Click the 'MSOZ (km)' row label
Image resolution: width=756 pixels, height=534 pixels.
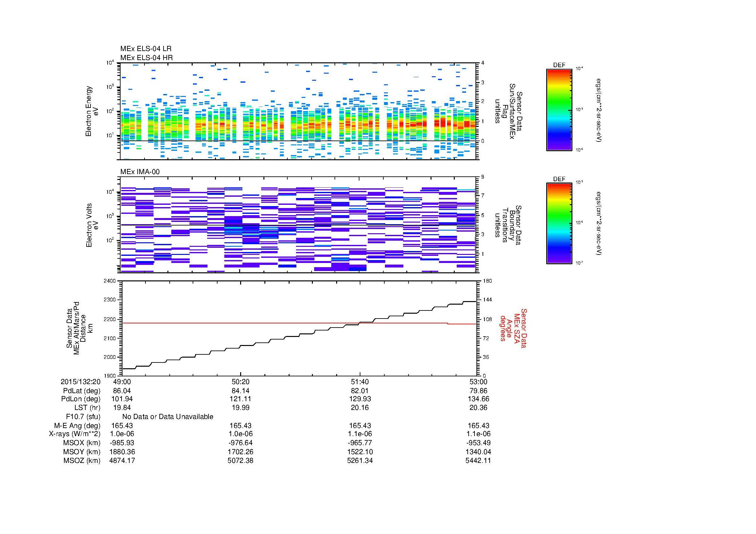(x=82, y=461)
